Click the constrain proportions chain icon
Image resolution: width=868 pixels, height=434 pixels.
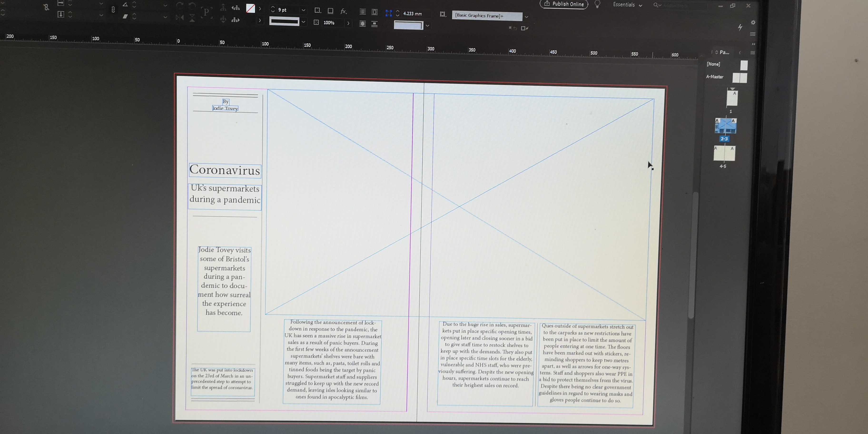pos(113,10)
